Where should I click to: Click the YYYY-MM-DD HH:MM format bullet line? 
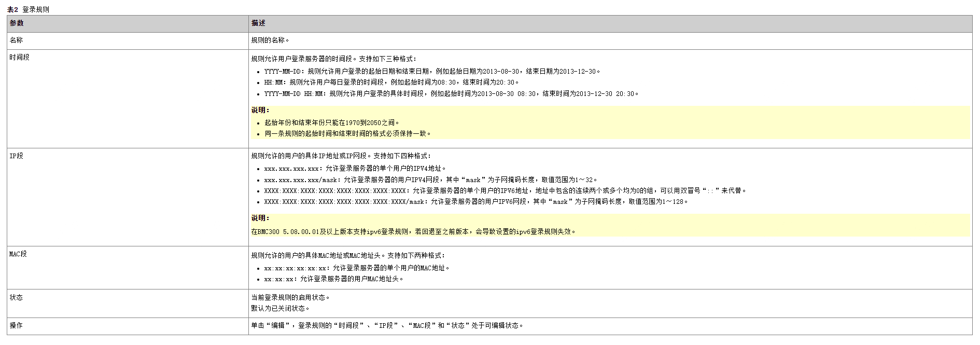[x=451, y=94]
